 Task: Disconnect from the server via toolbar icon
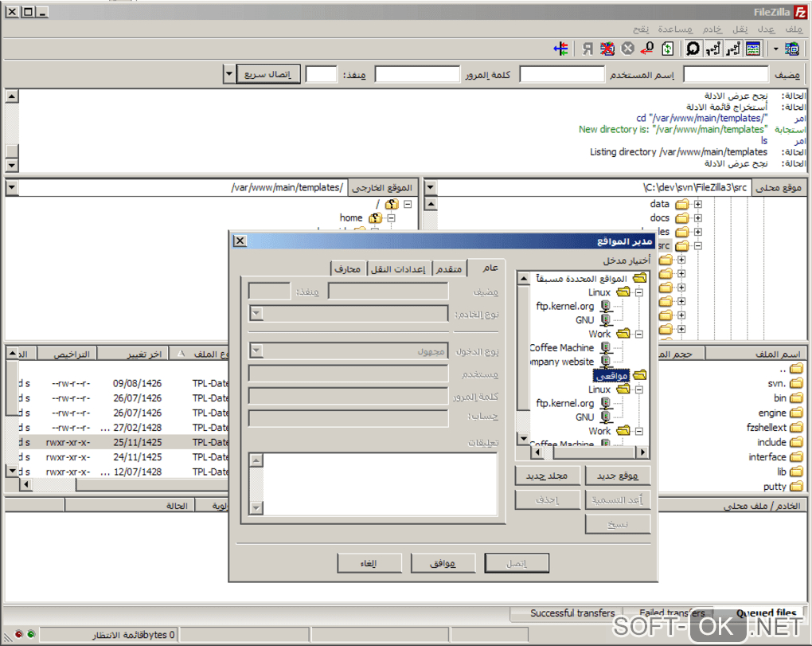point(607,49)
